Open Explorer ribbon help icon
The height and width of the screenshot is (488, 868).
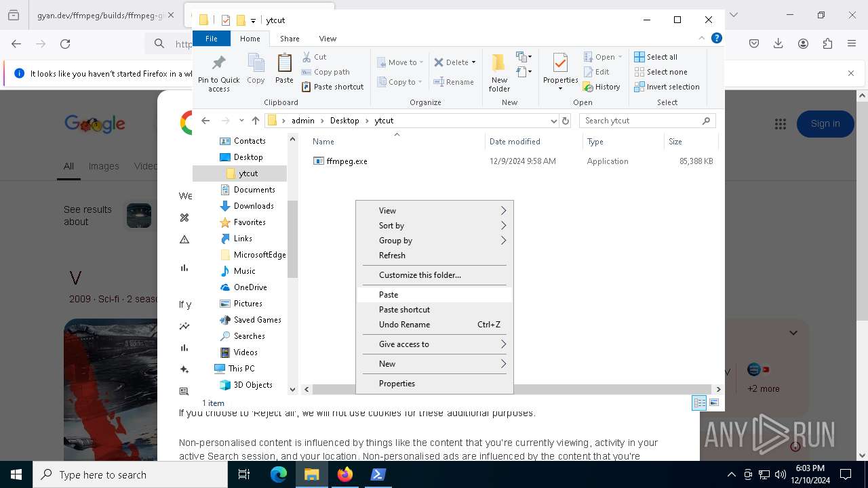pos(716,39)
